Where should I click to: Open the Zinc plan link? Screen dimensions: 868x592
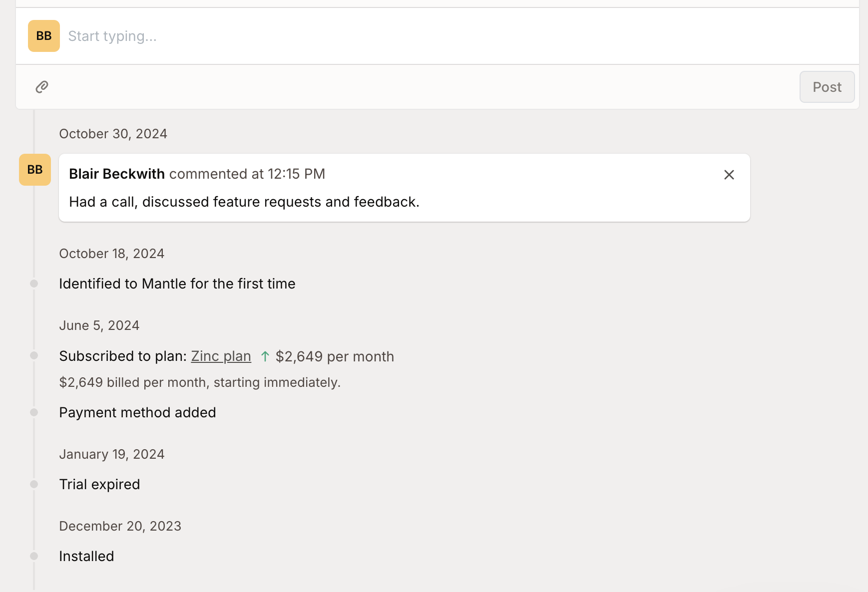tap(221, 356)
